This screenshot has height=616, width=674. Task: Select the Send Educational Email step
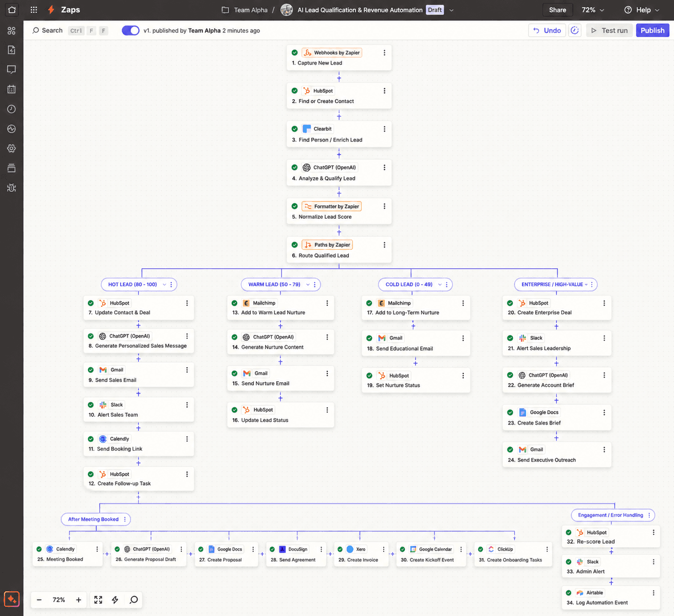pyautogui.click(x=416, y=343)
